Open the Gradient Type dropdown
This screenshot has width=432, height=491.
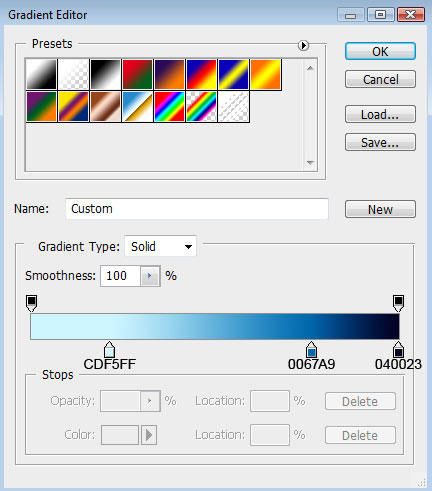click(x=160, y=247)
